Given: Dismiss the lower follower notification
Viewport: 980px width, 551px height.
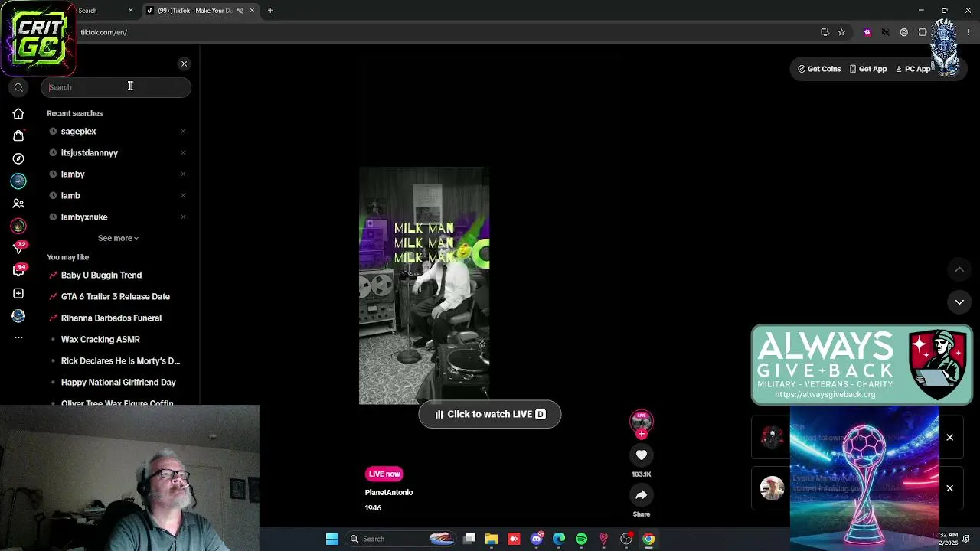Looking at the screenshot, I should pos(949,488).
